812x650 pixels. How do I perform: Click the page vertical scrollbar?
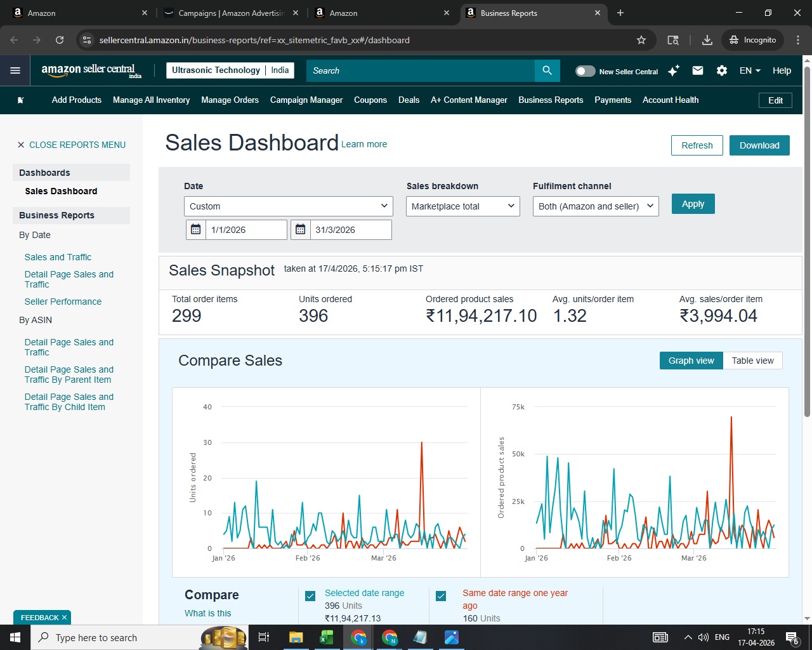click(x=807, y=241)
